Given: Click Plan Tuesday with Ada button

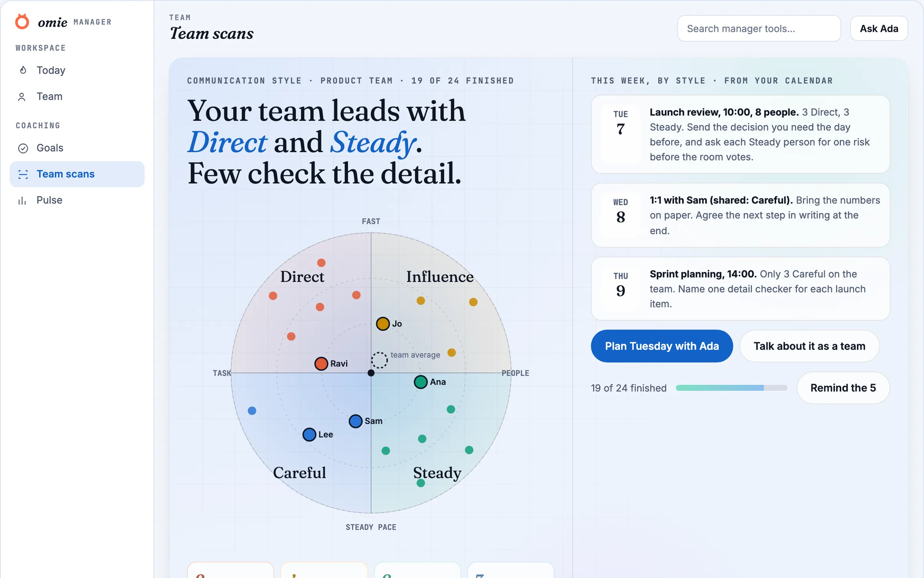Looking at the screenshot, I should point(662,346).
